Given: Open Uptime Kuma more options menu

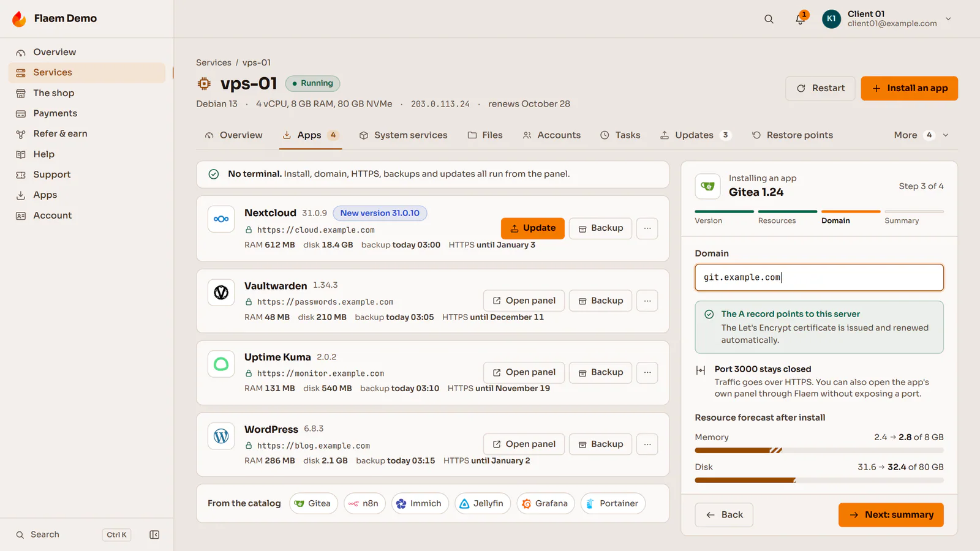Looking at the screenshot, I should click(x=647, y=372).
